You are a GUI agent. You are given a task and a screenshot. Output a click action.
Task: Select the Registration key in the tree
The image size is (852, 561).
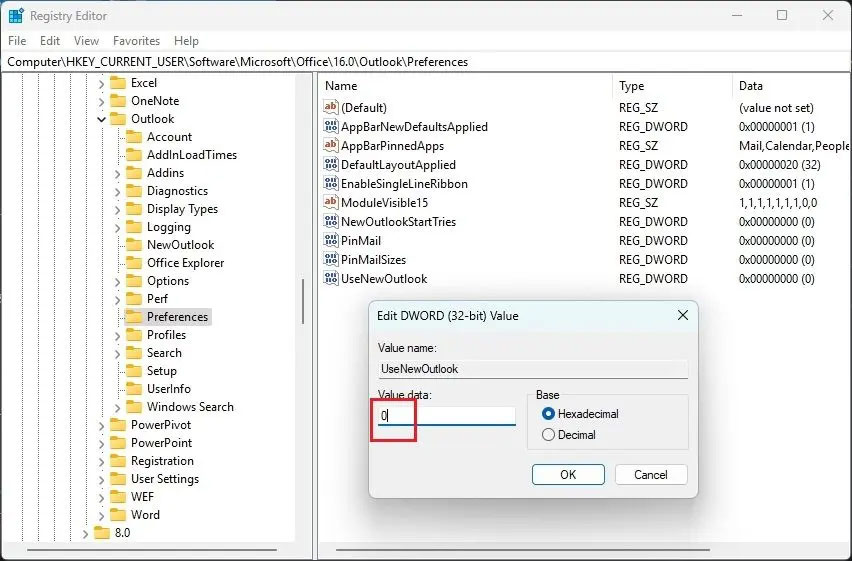click(162, 460)
